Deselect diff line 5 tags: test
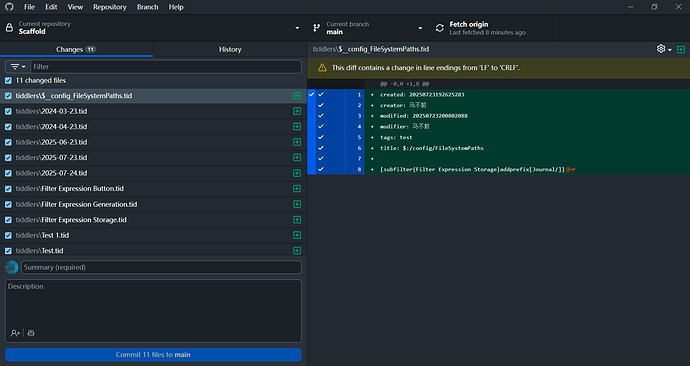The height and width of the screenshot is (366, 690). (321, 137)
